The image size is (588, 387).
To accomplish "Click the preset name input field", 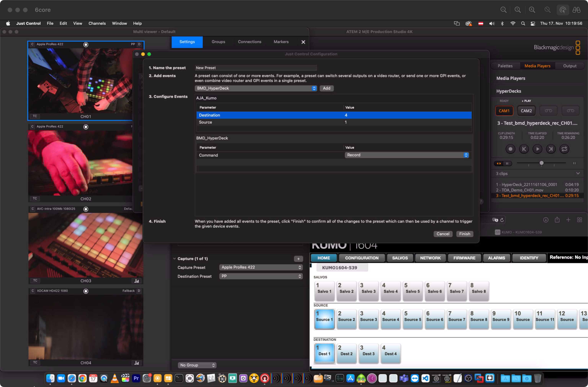I will pyautogui.click(x=256, y=68).
